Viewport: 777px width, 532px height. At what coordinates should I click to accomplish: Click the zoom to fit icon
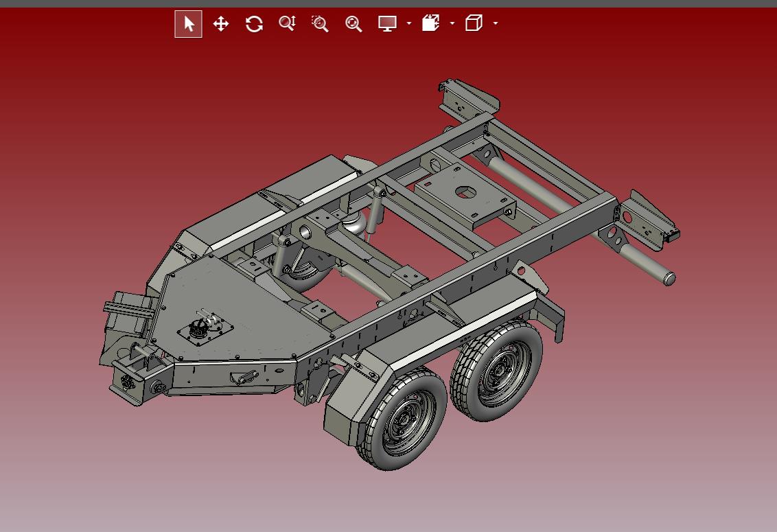[353, 23]
